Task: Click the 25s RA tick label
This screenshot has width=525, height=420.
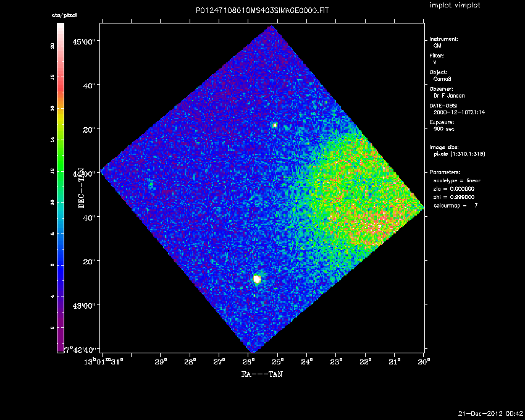Action: click(277, 362)
